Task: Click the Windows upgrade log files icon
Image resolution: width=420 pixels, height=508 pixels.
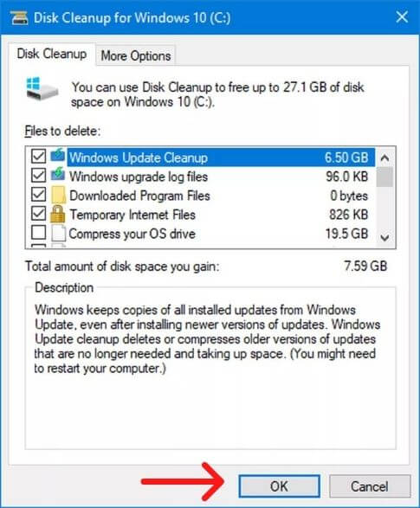Action: coord(58,175)
